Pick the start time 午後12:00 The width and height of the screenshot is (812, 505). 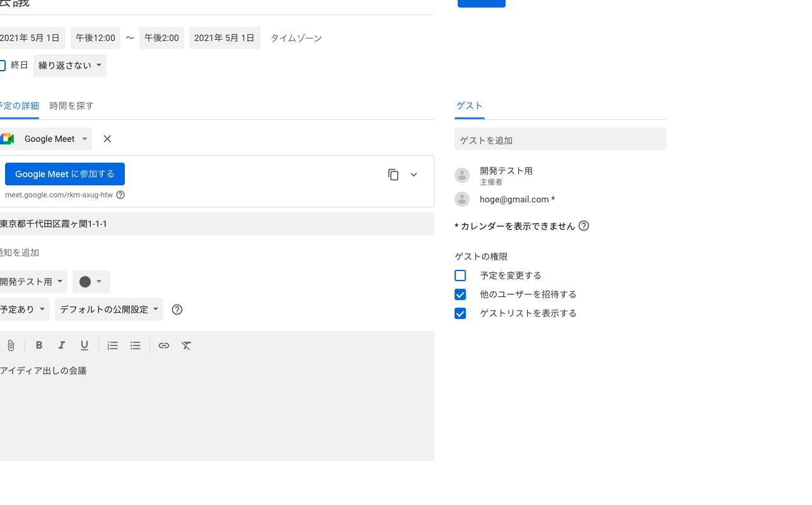tap(95, 38)
